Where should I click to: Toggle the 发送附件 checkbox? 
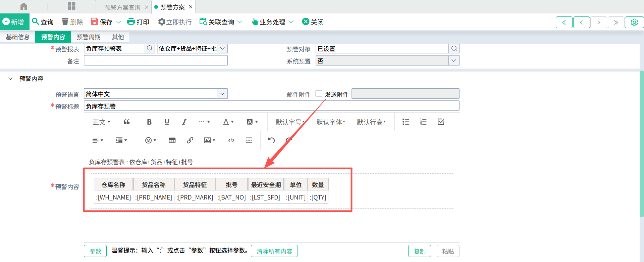319,94
